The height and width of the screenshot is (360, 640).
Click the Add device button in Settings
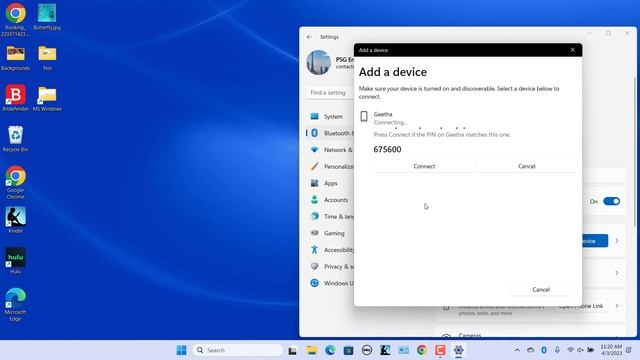pos(595,241)
